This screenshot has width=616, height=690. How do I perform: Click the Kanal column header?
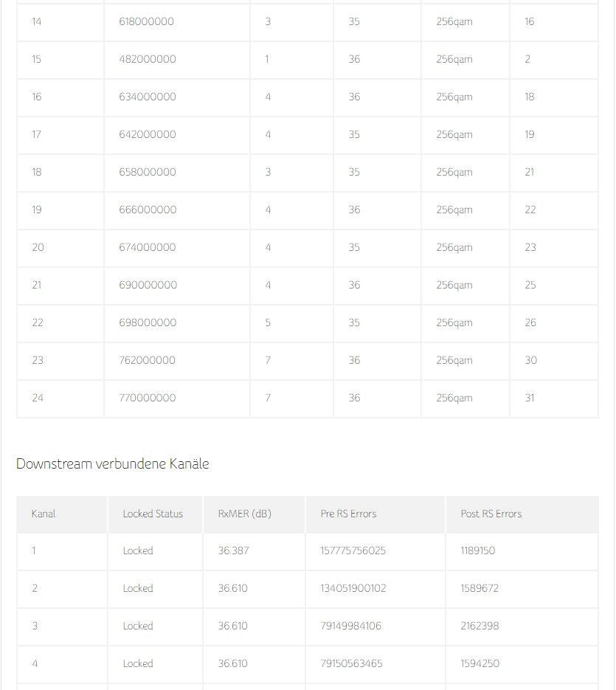pos(44,514)
